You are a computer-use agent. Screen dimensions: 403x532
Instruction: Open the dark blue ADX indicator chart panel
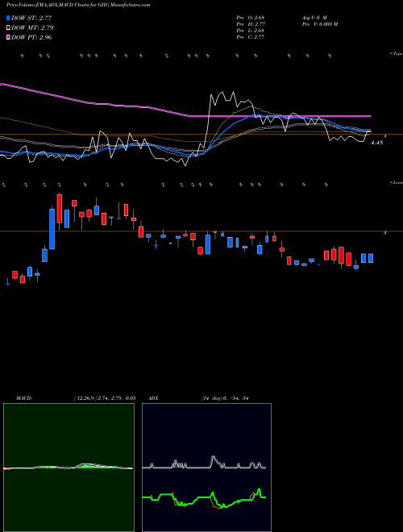click(206, 468)
